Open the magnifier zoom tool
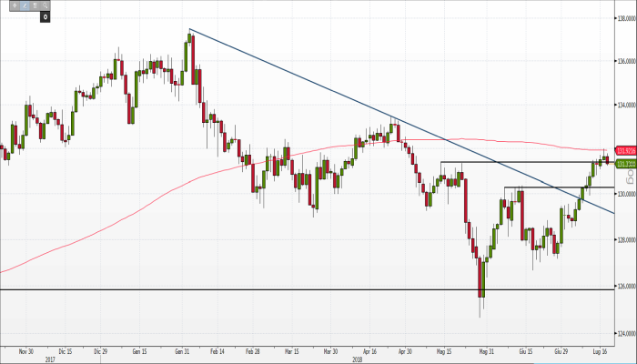 coord(45,5)
